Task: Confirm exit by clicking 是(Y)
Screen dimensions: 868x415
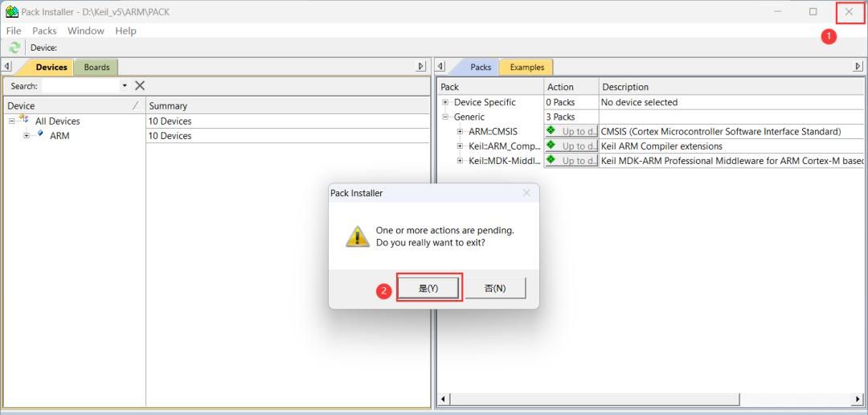Action: pyautogui.click(x=428, y=288)
